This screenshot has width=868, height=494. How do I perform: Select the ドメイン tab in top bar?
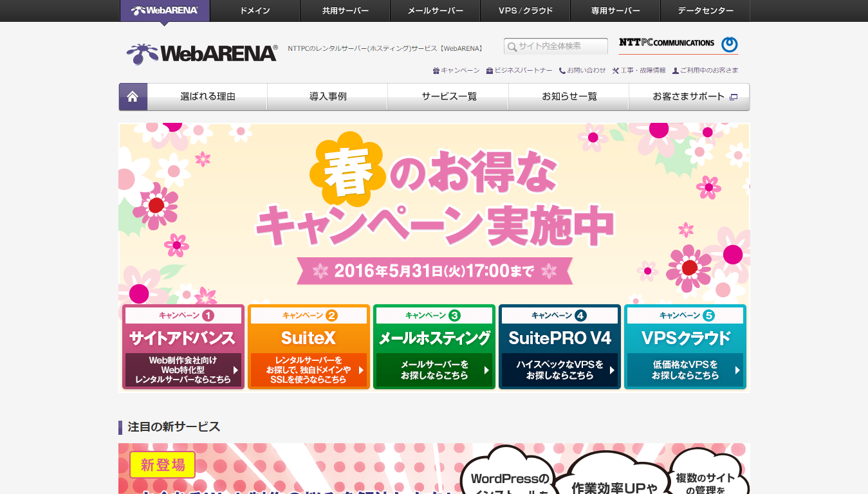pyautogui.click(x=255, y=11)
